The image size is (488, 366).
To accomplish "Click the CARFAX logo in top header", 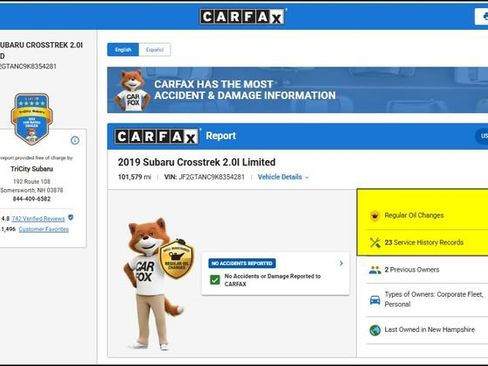I will pos(243,17).
